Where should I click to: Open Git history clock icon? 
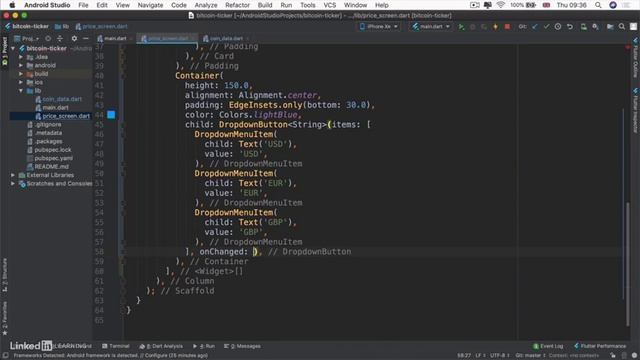[558, 27]
